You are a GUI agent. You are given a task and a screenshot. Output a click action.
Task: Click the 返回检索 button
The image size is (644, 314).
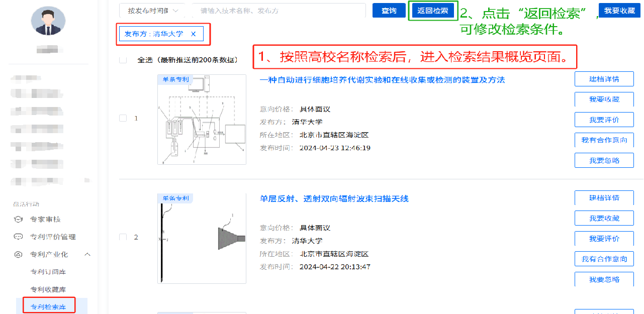[x=432, y=11]
